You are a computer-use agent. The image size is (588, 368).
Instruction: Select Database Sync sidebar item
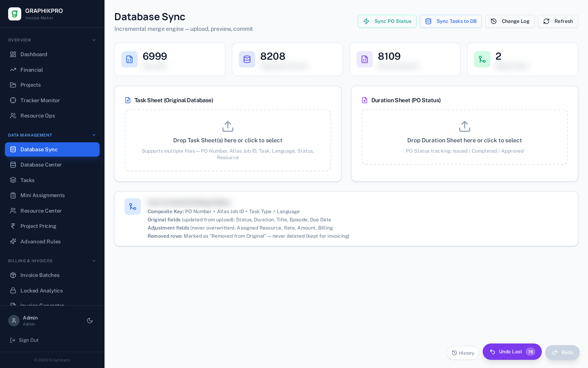[x=52, y=149]
